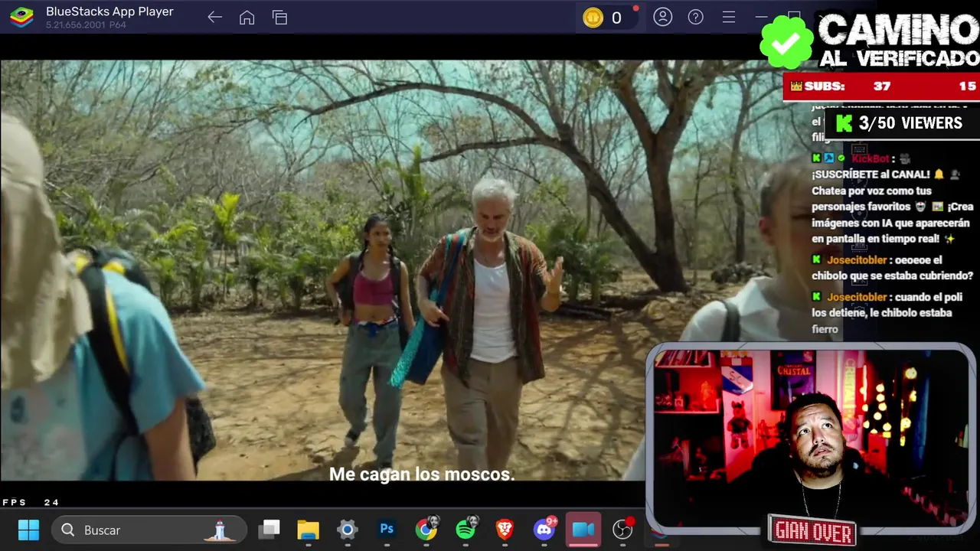
Task: Open Discord from the taskbar
Action: tap(544, 530)
